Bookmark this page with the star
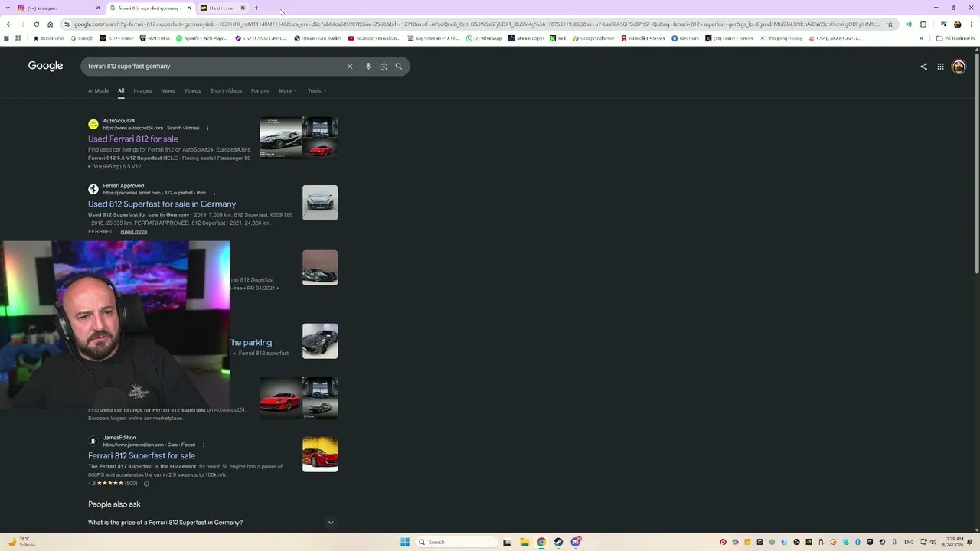 tap(890, 24)
